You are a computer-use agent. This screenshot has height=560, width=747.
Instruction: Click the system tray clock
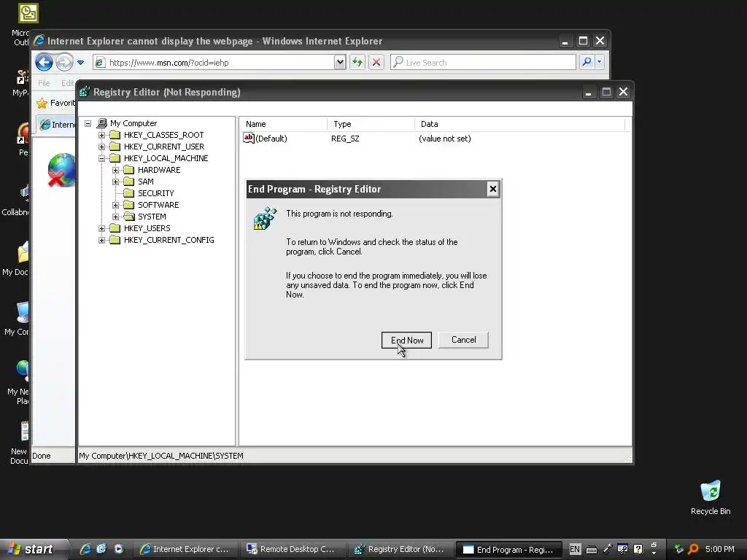719,549
